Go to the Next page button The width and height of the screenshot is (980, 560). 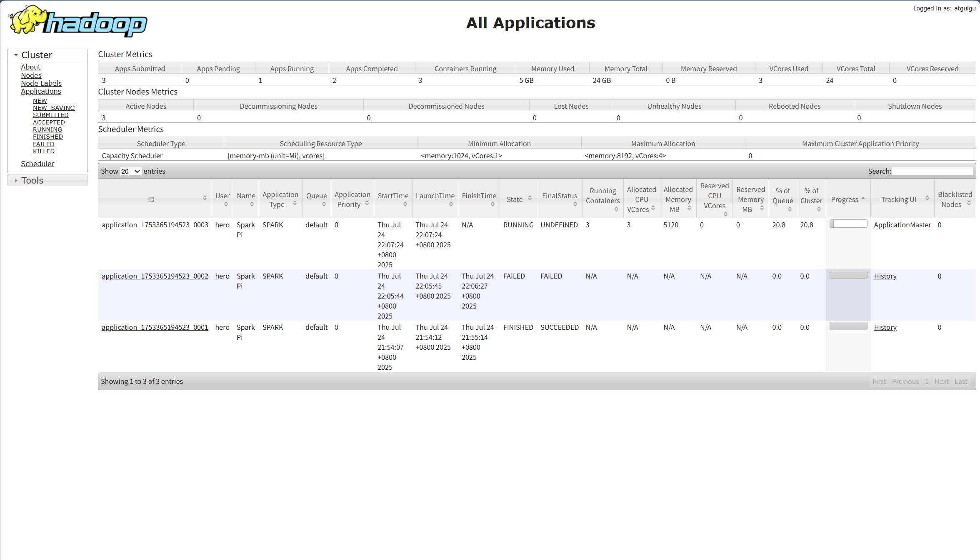click(941, 381)
